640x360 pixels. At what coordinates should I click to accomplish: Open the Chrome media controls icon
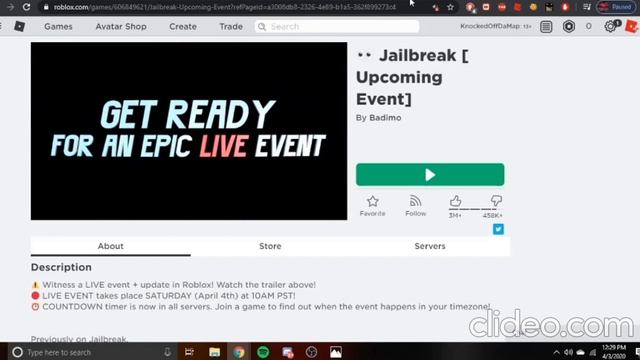coord(587,7)
